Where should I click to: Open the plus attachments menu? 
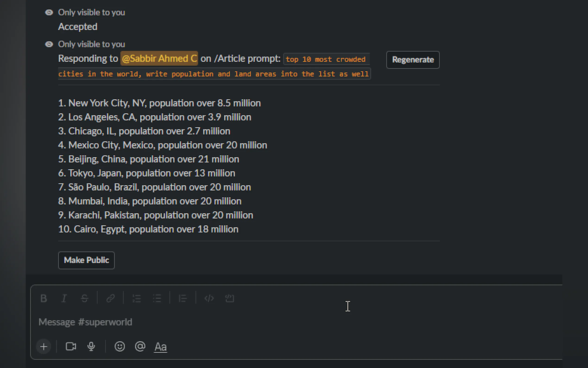point(44,347)
